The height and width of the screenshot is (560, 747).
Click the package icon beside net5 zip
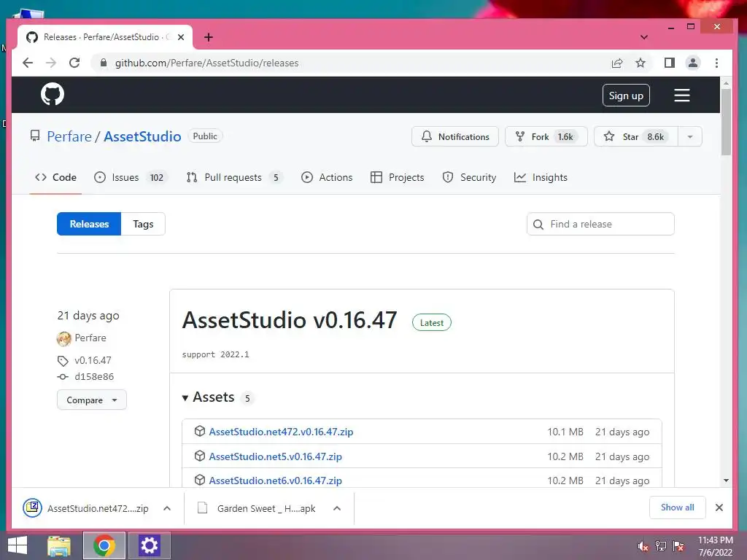pyautogui.click(x=200, y=456)
